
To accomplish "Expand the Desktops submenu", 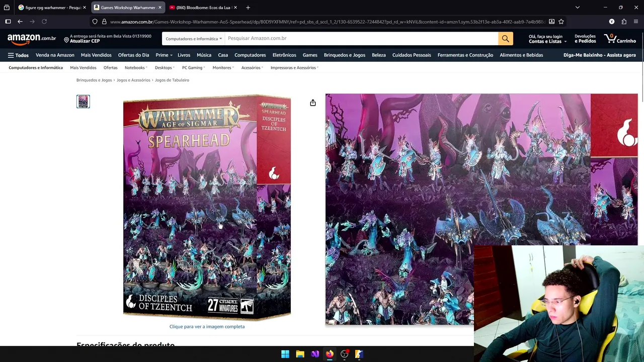I will pyautogui.click(x=165, y=68).
